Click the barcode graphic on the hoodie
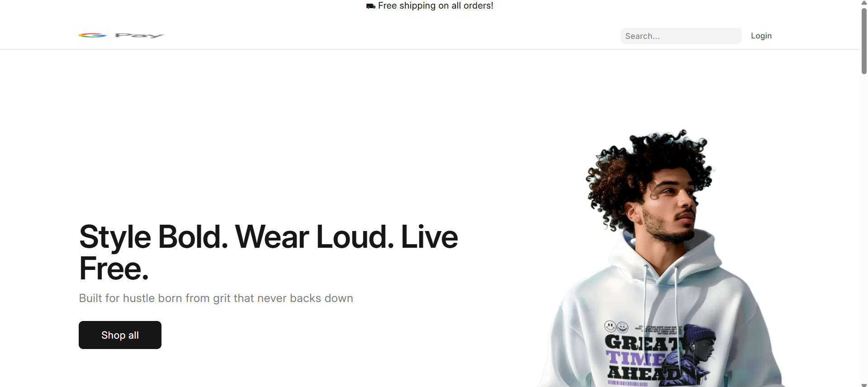The image size is (868, 387). tap(627, 383)
